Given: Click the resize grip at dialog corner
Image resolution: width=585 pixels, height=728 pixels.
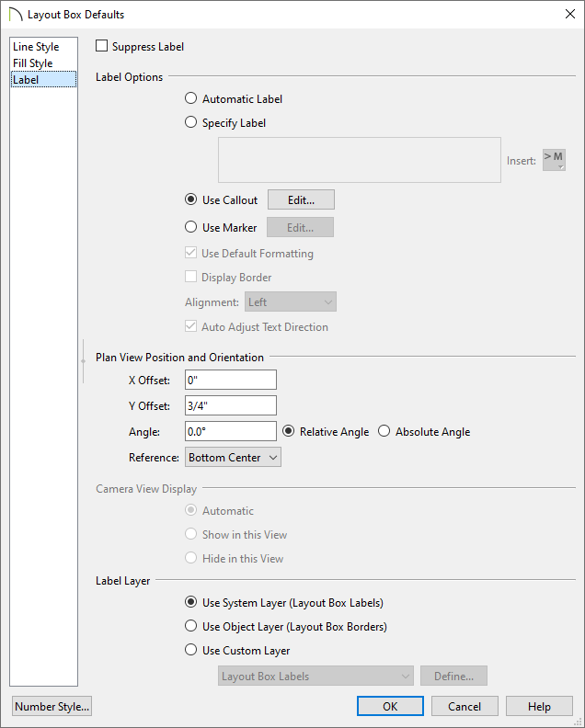Looking at the screenshot, I should [x=579, y=722].
